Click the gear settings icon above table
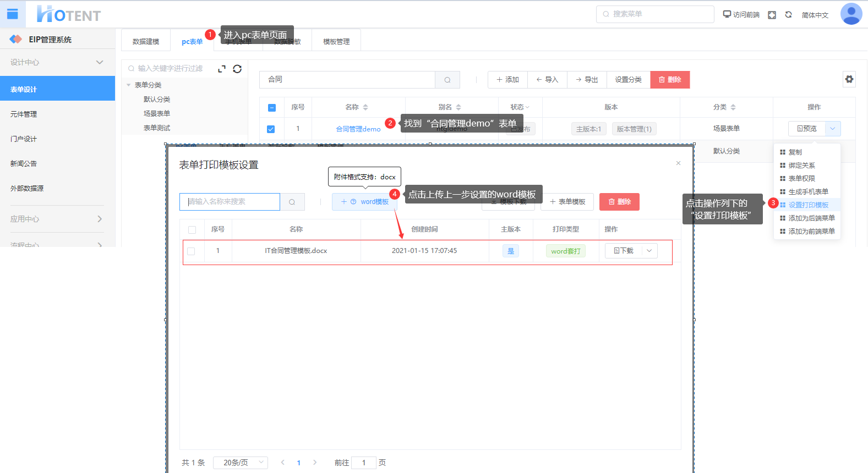The height and width of the screenshot is (473, 868). pyautogui.click(x=849, y=79)
